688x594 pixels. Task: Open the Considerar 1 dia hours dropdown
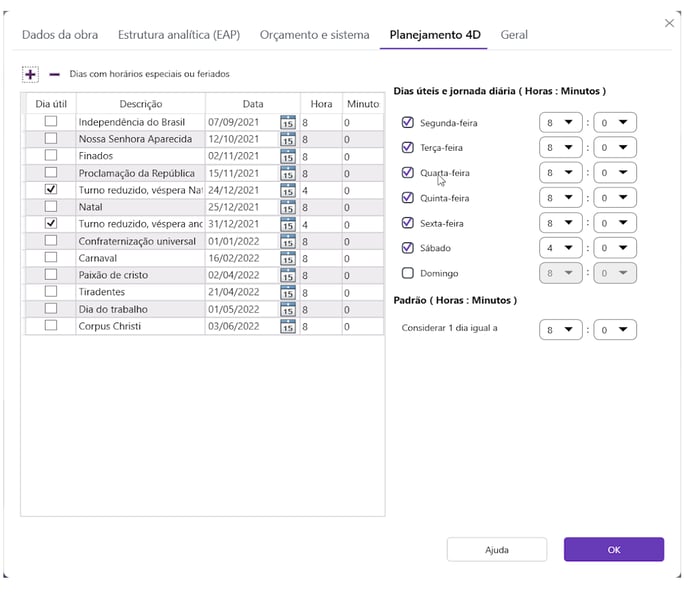coord(560,329)
